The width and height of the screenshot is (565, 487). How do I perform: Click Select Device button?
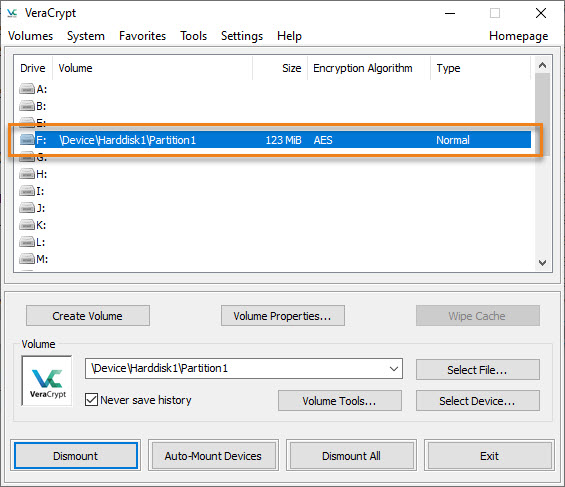pos(477,401)
